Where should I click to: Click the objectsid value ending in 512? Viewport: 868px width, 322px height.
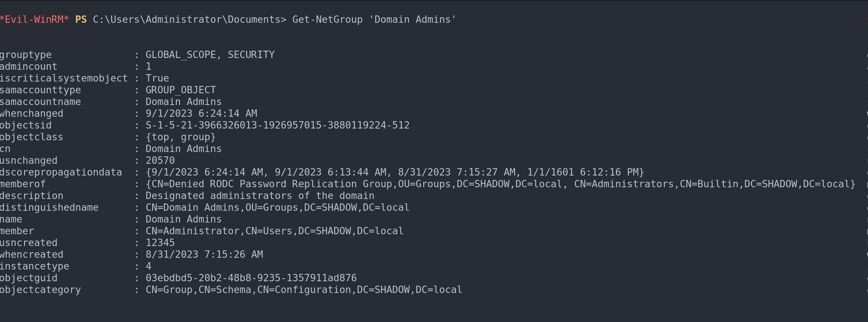pos(277,125)
